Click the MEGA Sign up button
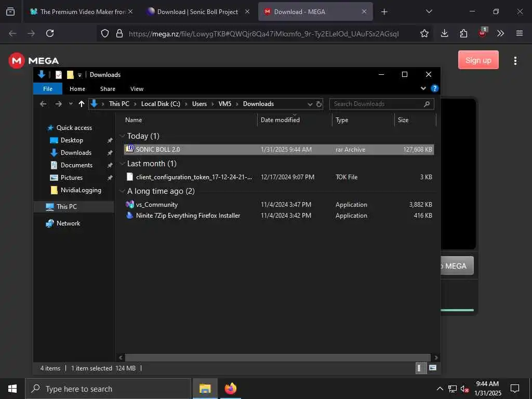This screenshot has height=399, width=532. coord(478,60)
